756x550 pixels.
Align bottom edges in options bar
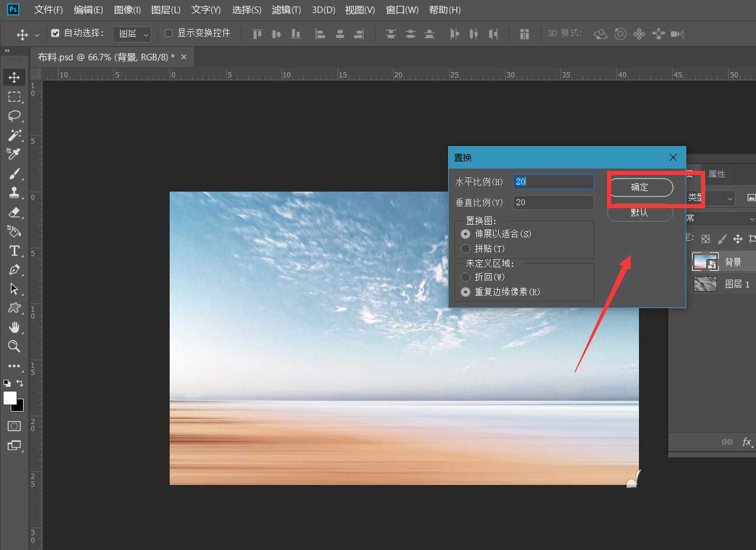coord(296,34)
